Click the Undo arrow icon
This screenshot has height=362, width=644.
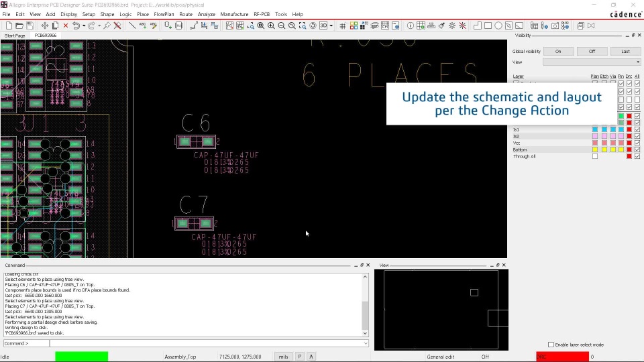[76, 25]
